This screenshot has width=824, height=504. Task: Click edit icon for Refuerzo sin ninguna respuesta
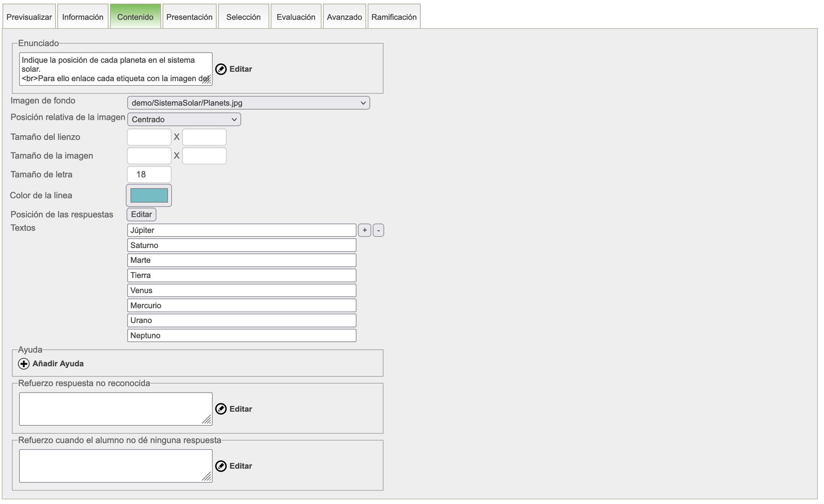pos(221,466)
